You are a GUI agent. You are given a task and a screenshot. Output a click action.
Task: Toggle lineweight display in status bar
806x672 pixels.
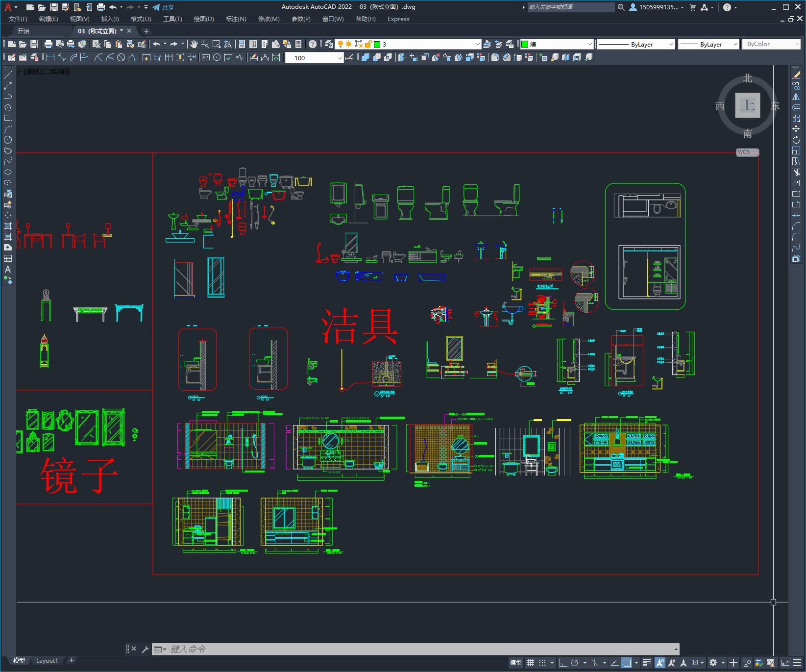(647, 663)
